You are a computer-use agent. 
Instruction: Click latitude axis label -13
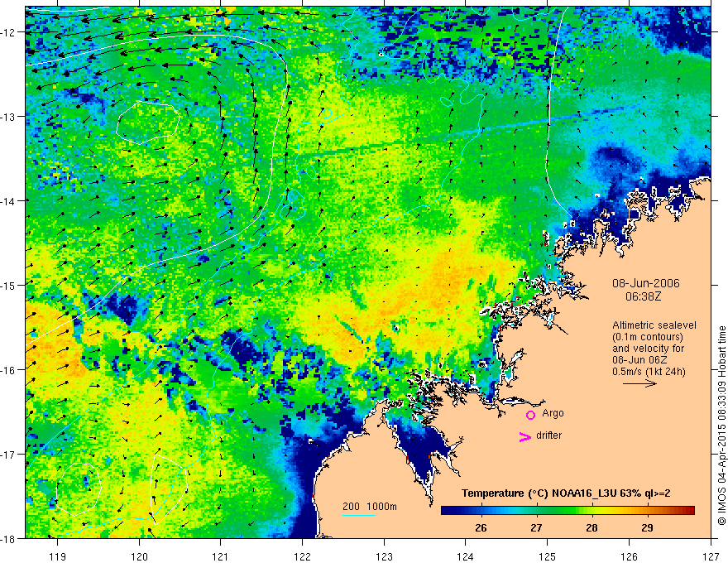9,116
